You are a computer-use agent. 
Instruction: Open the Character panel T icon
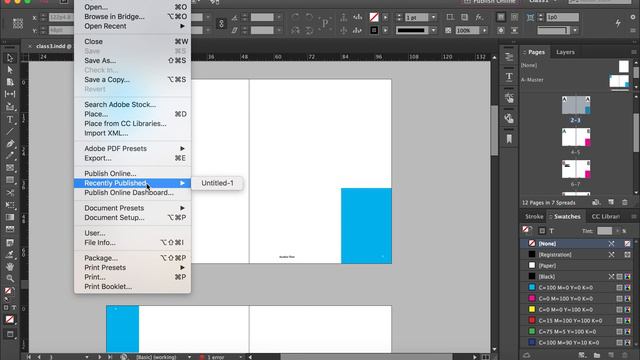click(x=509, y=76)
